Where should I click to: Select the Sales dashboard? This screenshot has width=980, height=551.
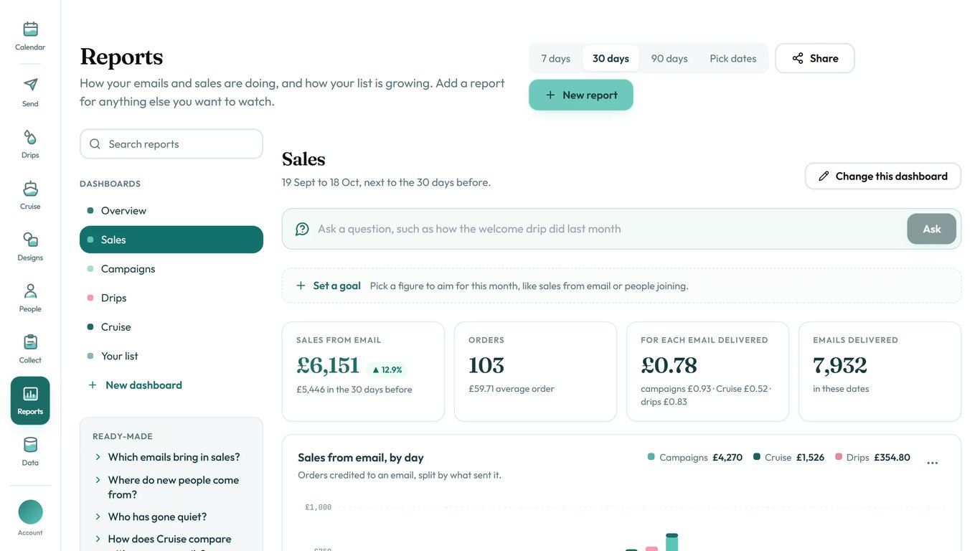171,240
